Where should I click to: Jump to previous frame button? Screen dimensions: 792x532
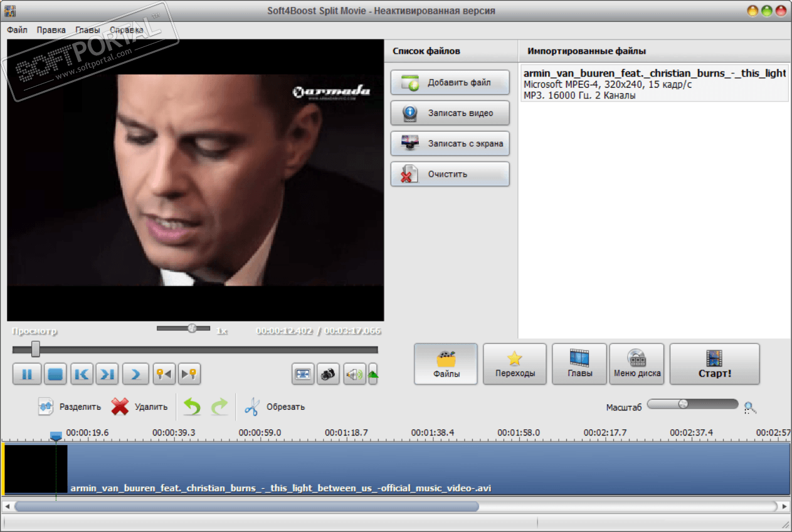82,374
